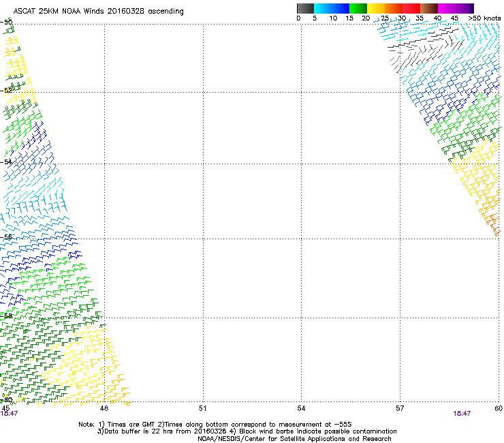The image size is (504, 443).
Task: Choose the yellow 20-25 knots color segment
Action: [x=376, y=8]
